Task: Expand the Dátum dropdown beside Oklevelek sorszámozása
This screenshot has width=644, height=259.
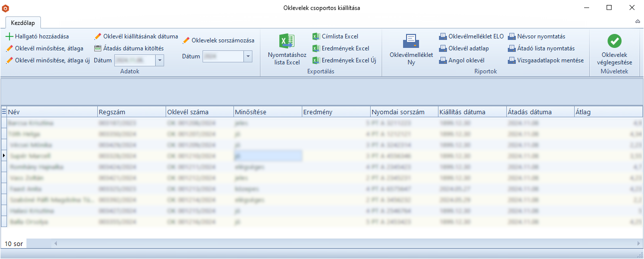Action: (x=248, y=57)
